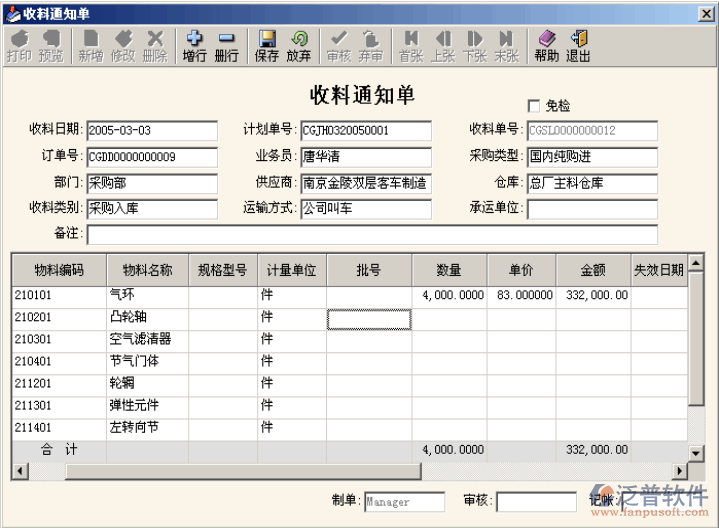Open the 仓库 warehouse selection field
719x528 pixels.
[592, 183]
